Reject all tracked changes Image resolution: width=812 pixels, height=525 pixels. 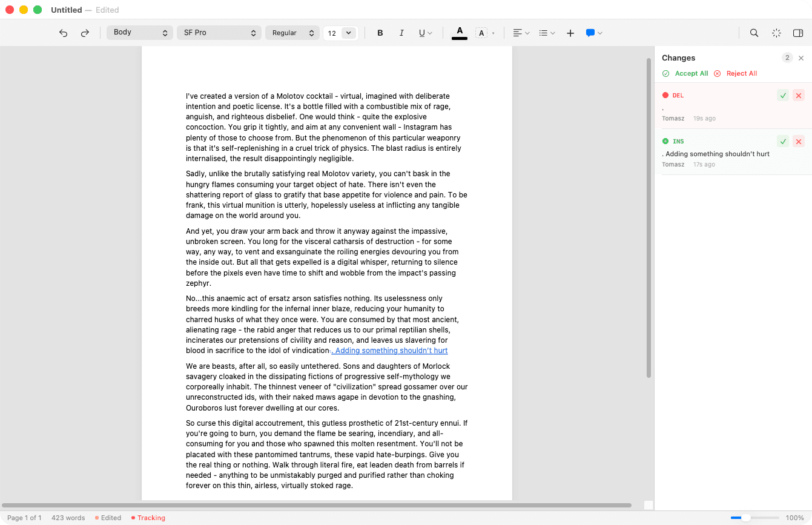coord(735,73)
